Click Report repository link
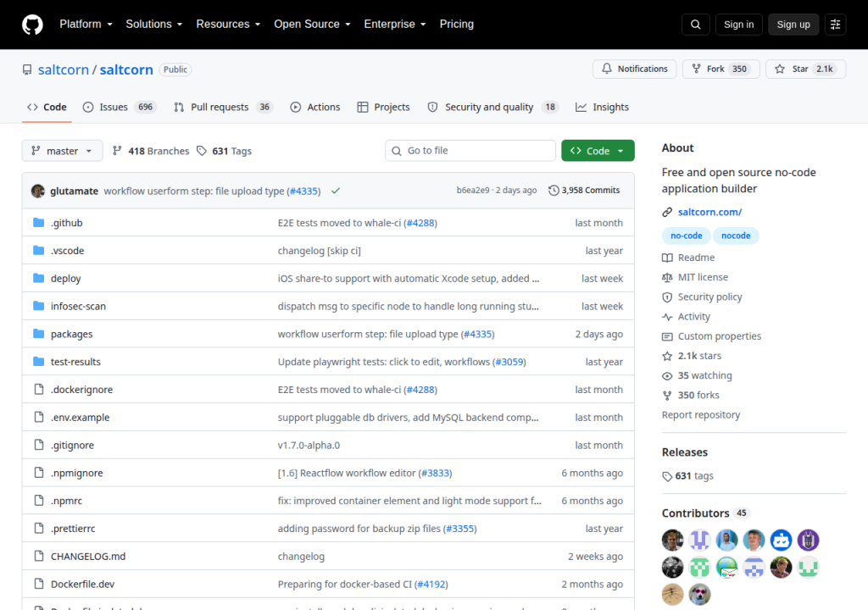The width and height of the screenshot is (868, 610). pos(701,415)
